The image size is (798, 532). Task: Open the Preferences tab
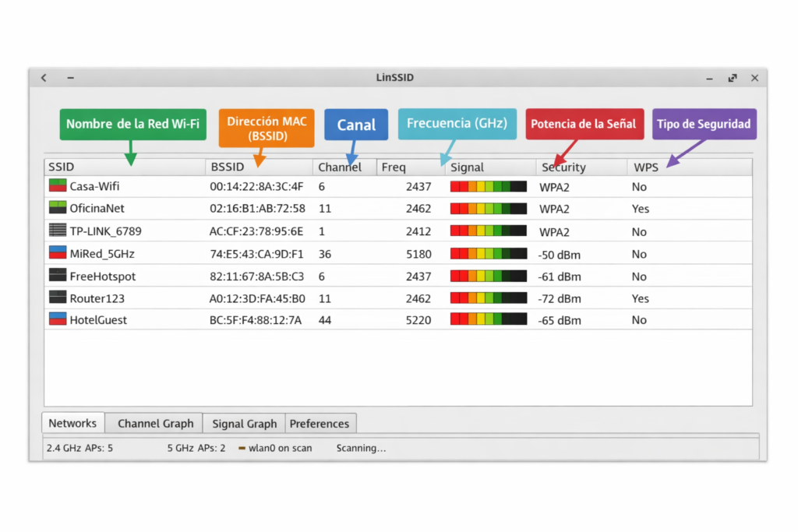click(x=320, y=423)
